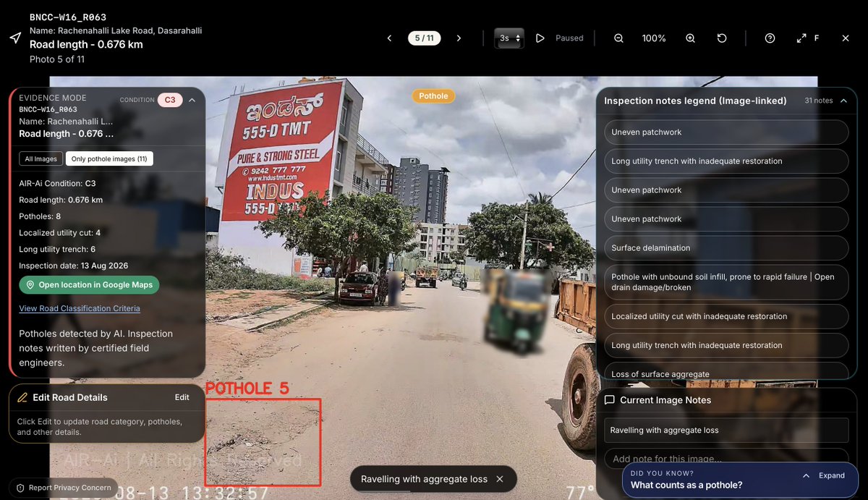868x500 pixels.
Task: Click Photo 5 of 11 text
Action: tap(57, 59)
